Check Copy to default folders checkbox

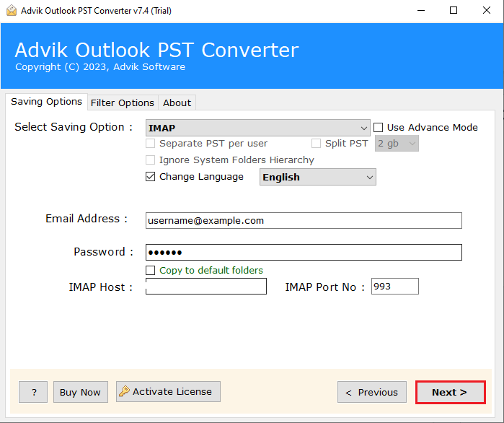pos(151,270)
